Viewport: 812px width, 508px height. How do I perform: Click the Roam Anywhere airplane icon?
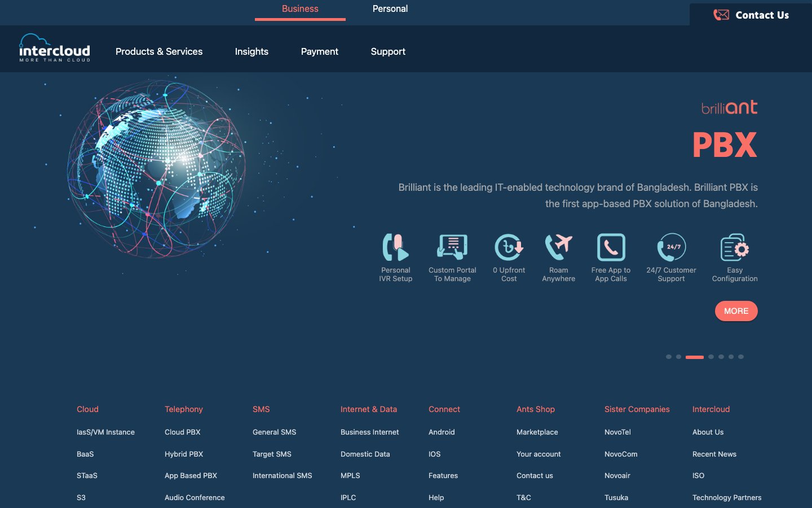pyautogui.click(x=559, y=247)
